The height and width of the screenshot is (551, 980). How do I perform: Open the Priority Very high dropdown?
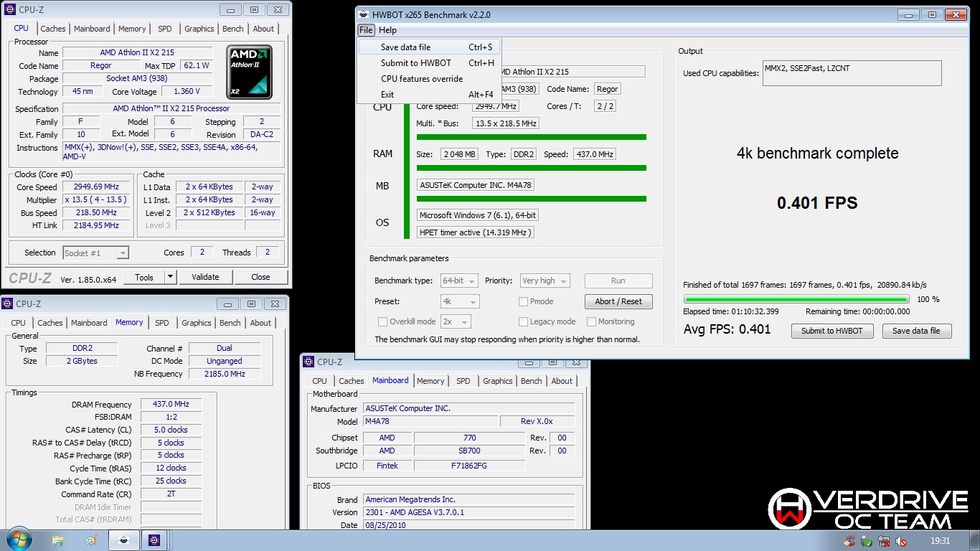(x=545, y=281)
